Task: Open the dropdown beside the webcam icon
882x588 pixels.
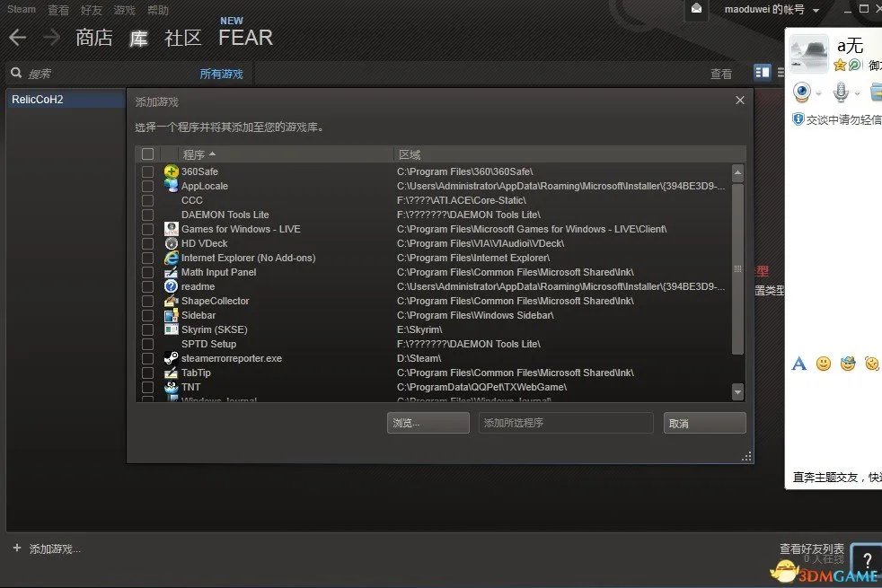Action: 817,92
